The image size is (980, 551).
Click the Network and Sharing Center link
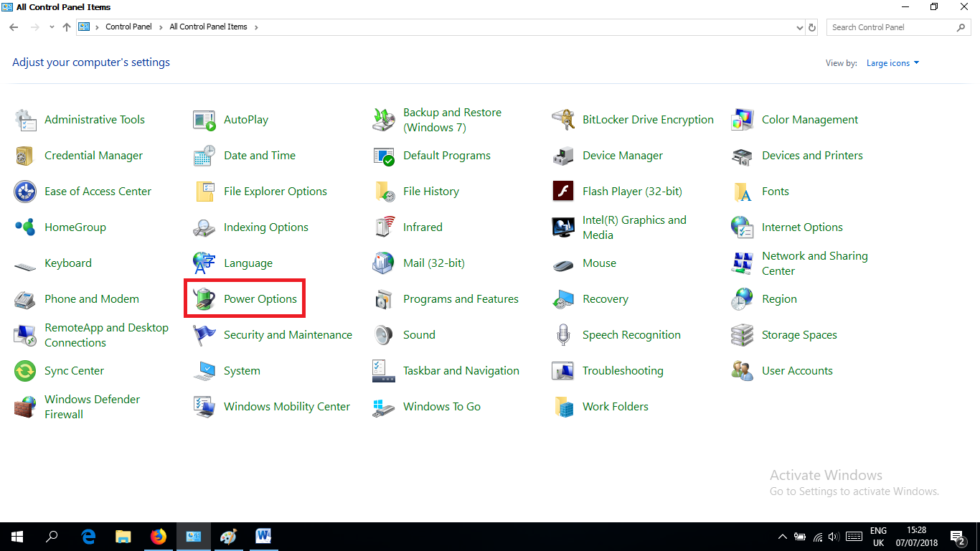[815, 263]
